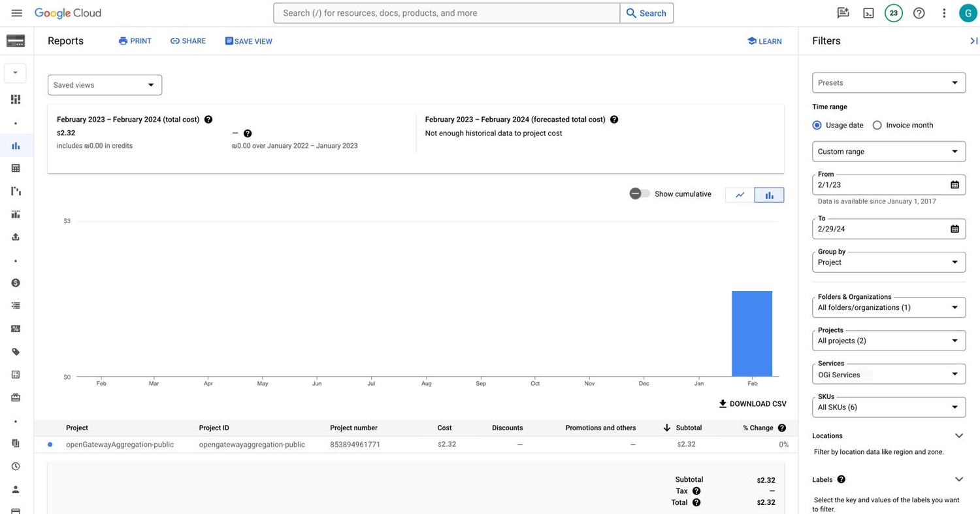Open the release notes feedback icon
The width and height of the screenshot is (980, 514).
(843, 13)
